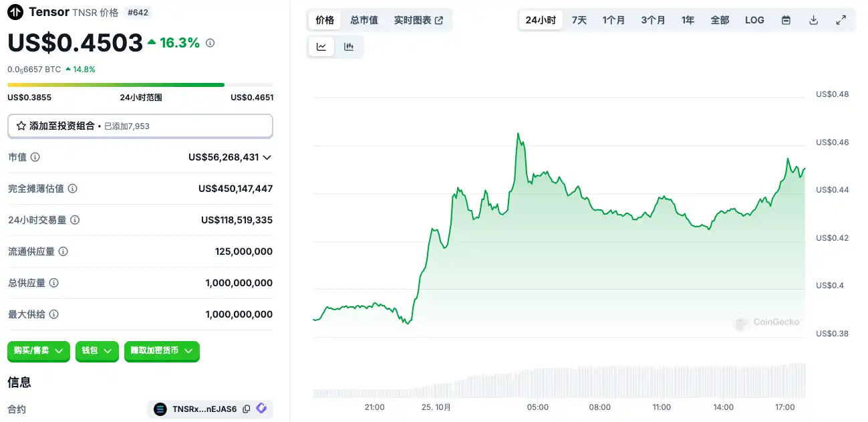Open the calendar date range picker
Screen dimensions: 868x422
coord(786,20)
